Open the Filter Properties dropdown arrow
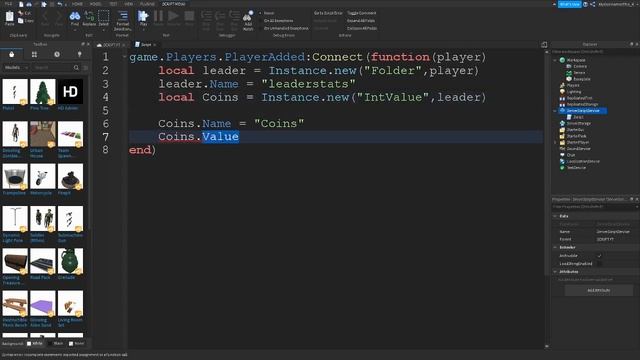640x360 pixels. pyautogui.click(x=636, y=207)
